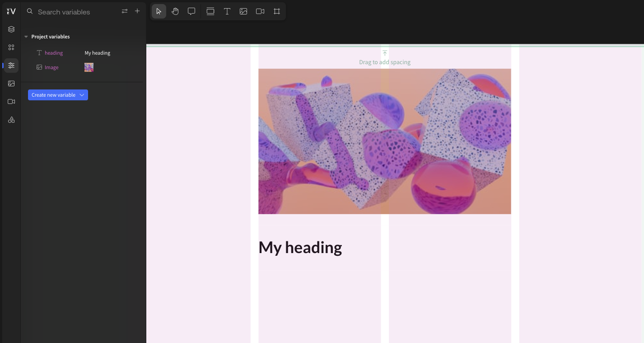Select the pointer tool in toolbar
644x343 pixels.
pos(159,11)
